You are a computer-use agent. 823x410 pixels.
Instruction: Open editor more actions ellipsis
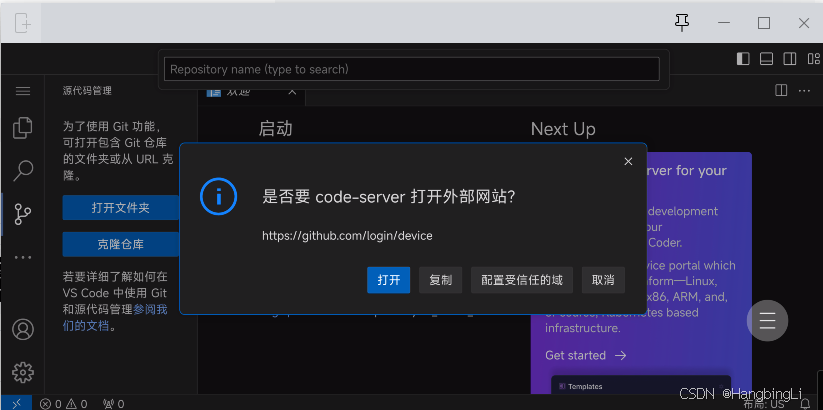pos(804,91)
